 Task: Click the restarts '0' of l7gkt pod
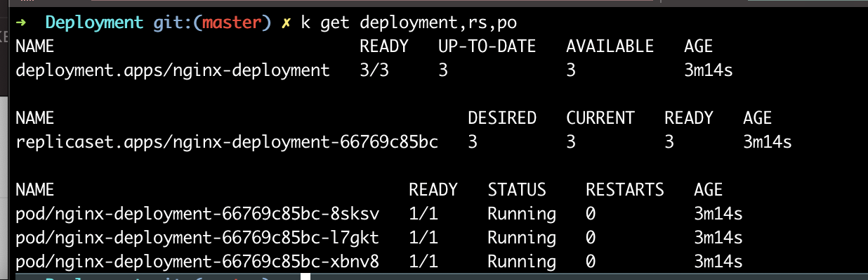pyautogui.click(x=591, y=238)
